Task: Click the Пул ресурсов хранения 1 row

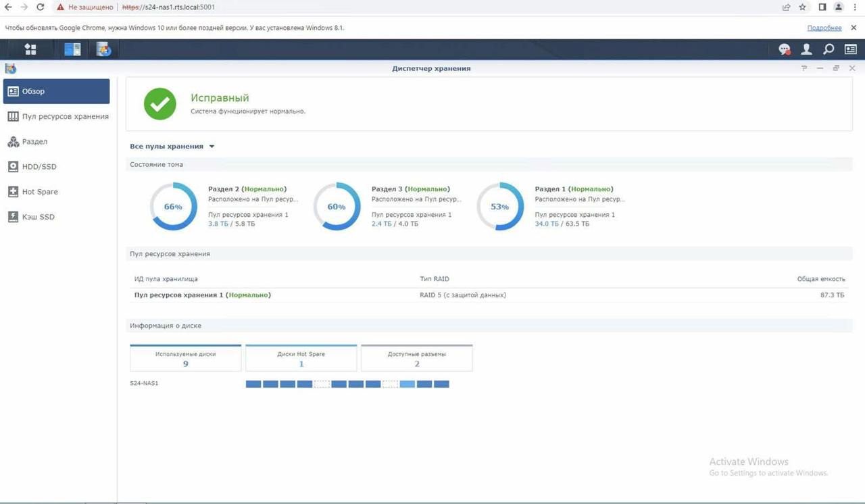Action: pyautogui.click(x=202, y=295)
